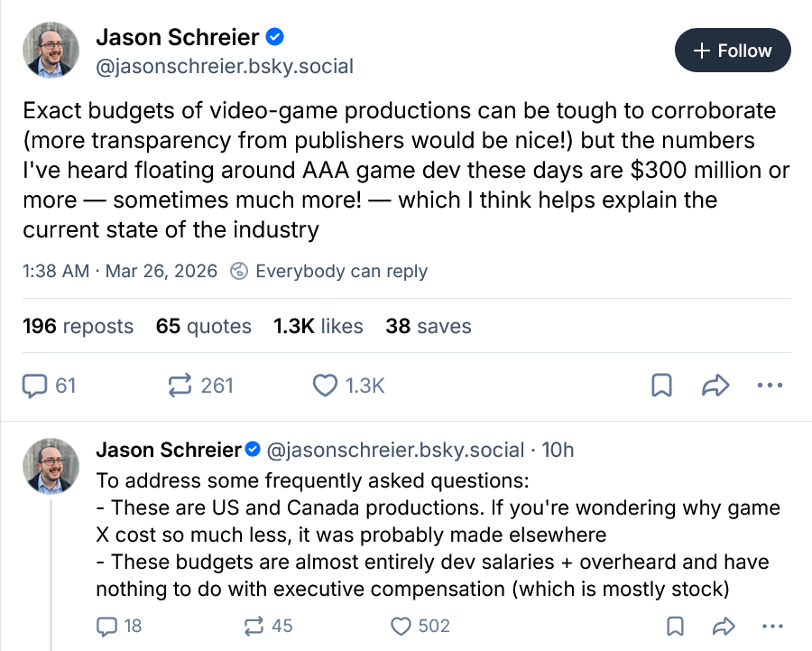
Task: View the 65 quotes list
Action: click(203, 326)
